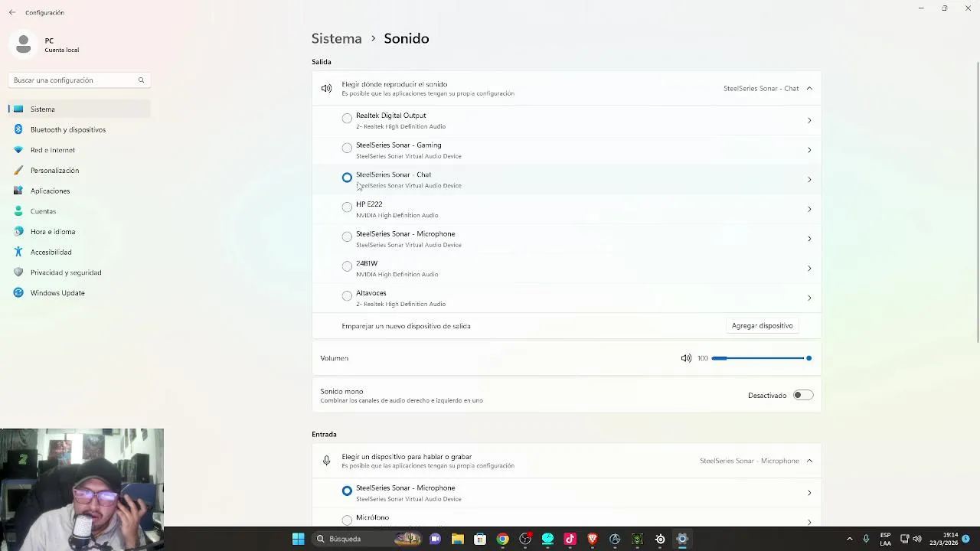Viewport: 980px width, 551px height.
Task: Open File Explorer from the taskbar
Action: coord(458,539)
